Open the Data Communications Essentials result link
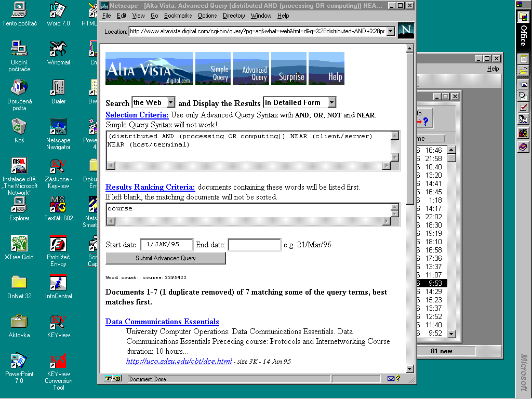532x399 pixels. coord(162,322)
